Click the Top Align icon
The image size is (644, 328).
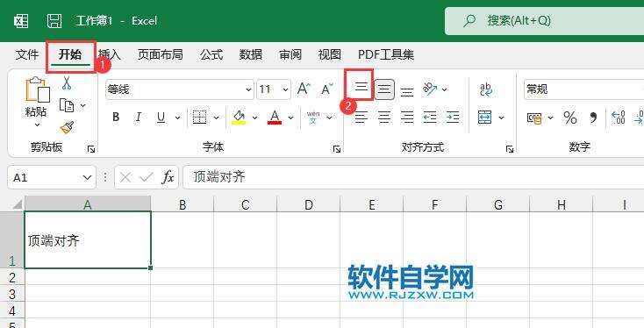pos(361,86)
